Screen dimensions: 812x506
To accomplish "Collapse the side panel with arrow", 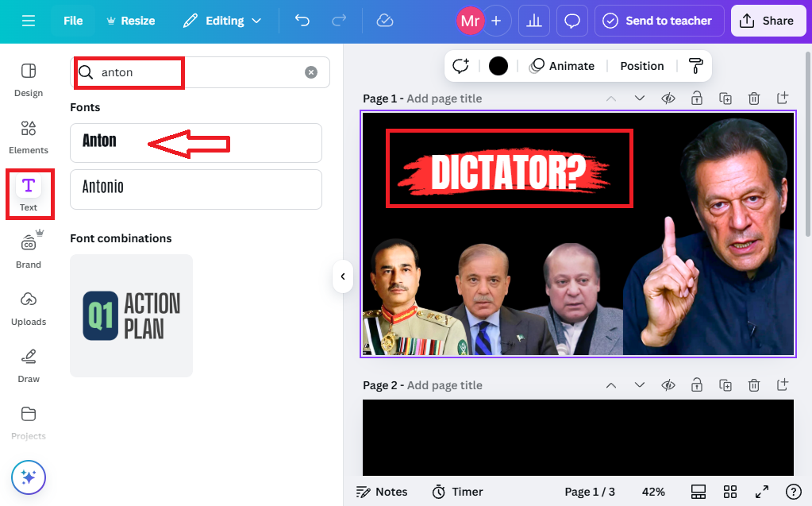I will tap(343, 276).
